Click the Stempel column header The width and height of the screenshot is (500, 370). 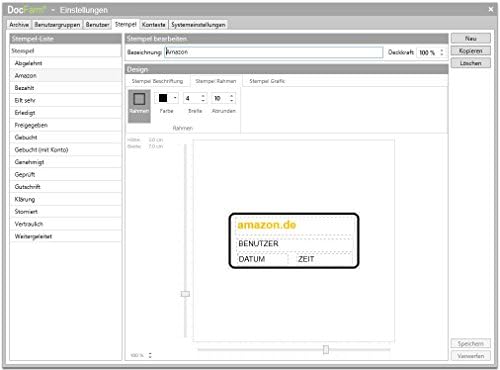click(66, 51)
